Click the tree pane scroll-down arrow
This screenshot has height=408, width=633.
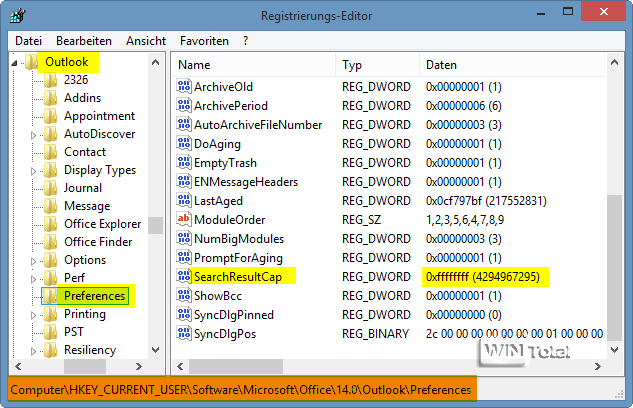pyautogui.click(x=155, y=349)
